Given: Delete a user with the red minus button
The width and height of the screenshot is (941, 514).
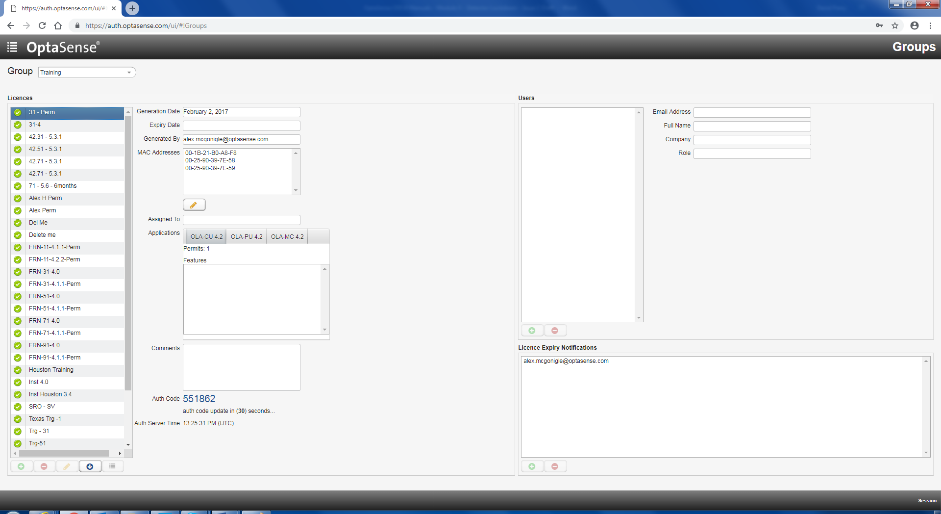Looking at the screenshot, I should 554,330.
